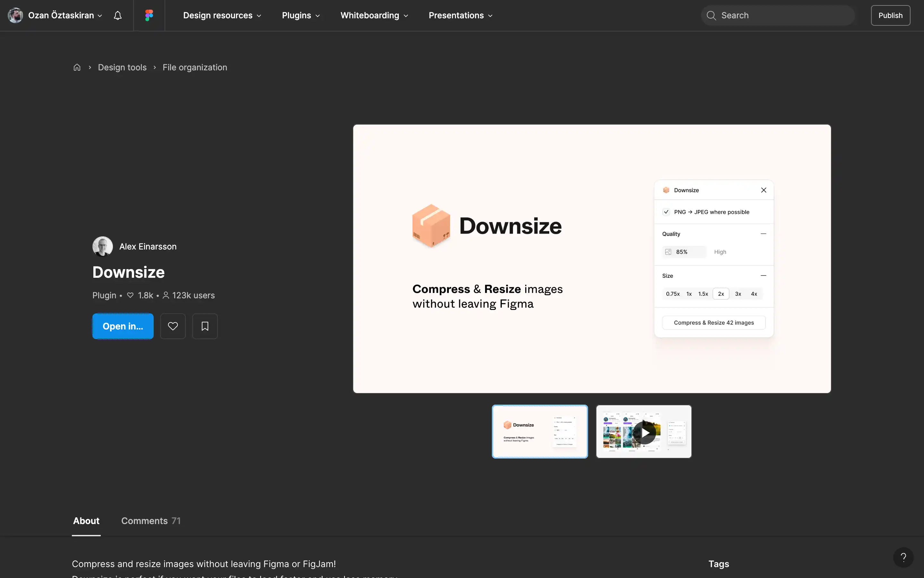Click the Tags heading
This screenshot has width=924, height=578.
(719, 564)
